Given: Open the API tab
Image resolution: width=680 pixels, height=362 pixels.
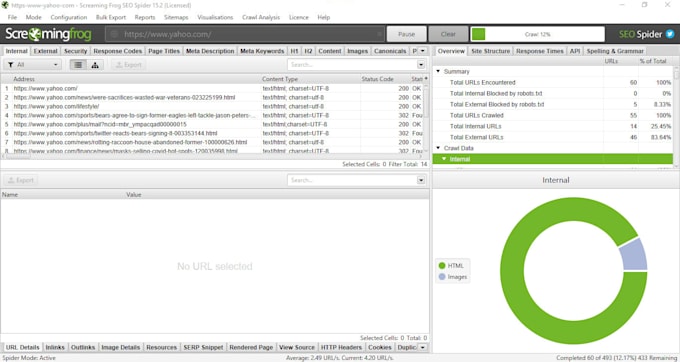Looking at the screenshot, I should tap(575, 51).
